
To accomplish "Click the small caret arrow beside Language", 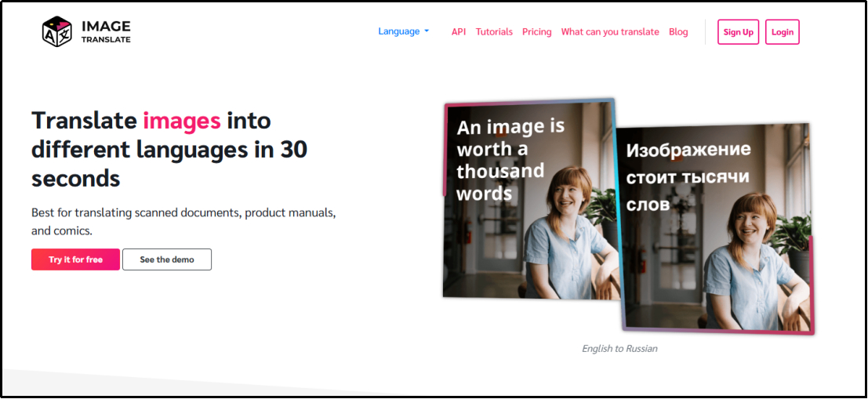I will point(427,32).
